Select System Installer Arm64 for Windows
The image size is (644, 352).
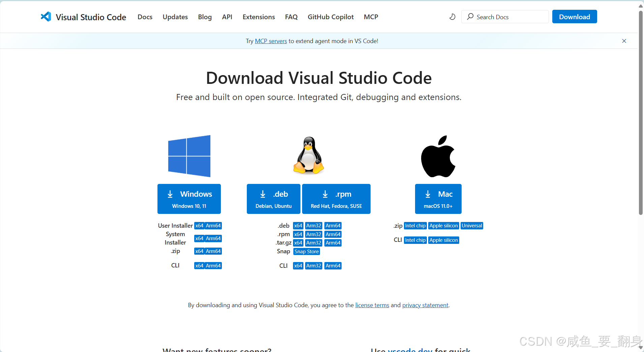pos(213,238)
